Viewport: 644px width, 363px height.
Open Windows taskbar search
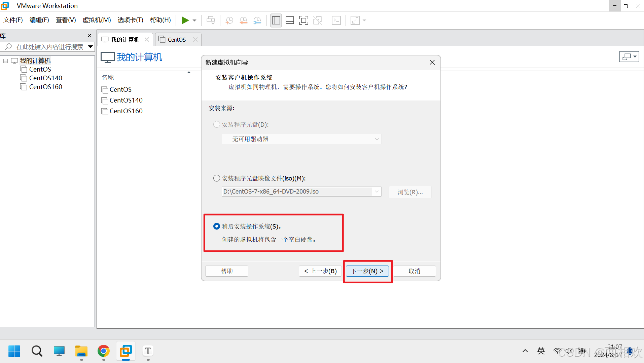pos(37,351)
